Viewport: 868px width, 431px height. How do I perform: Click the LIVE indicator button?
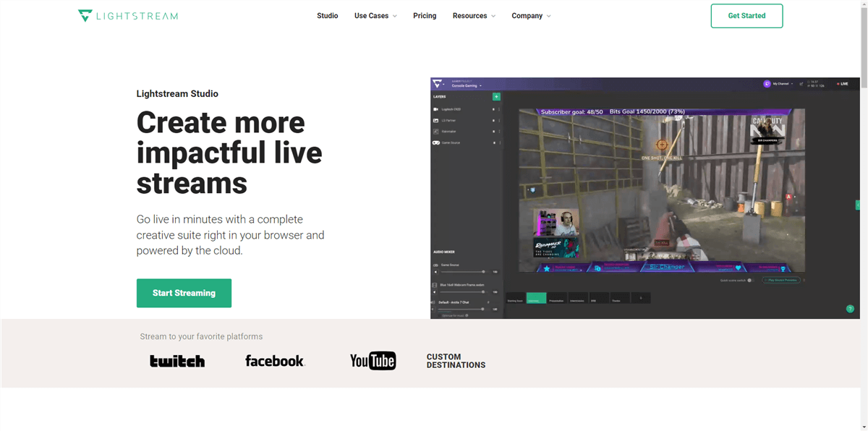pyautogui.click(x=842, y=84)
